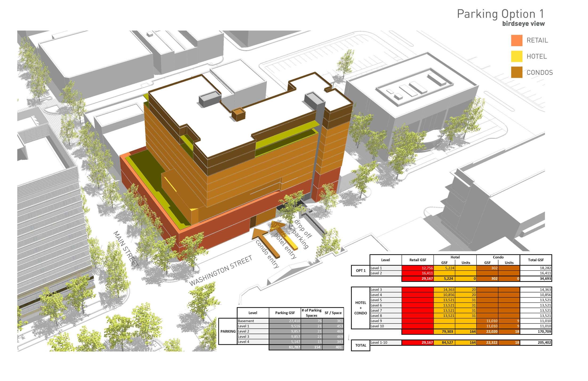Click the yellow HOTEL legend swatch
This screenshot has width=588, height=381.
point(516,57)
